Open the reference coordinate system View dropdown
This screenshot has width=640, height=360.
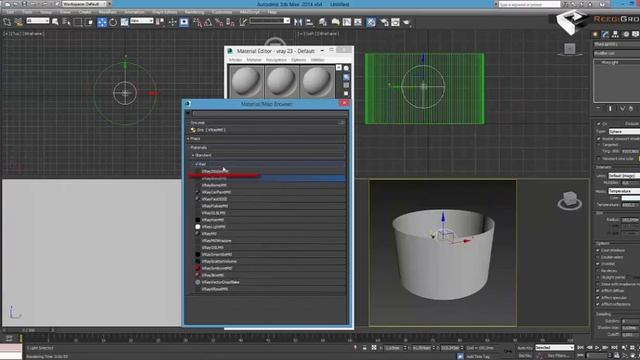[x=142, y=20]
